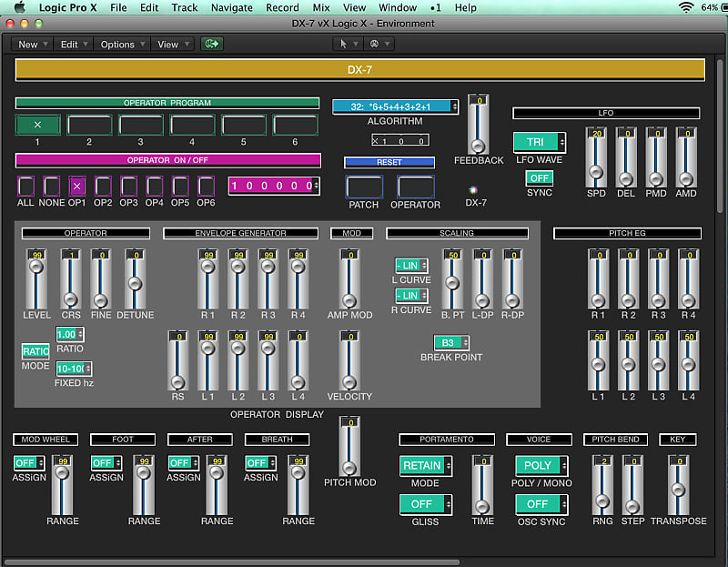Open the ALGORITHM dropdown
Image resolution: width=728 pixels, height=567 pixels.
point(396,106)
